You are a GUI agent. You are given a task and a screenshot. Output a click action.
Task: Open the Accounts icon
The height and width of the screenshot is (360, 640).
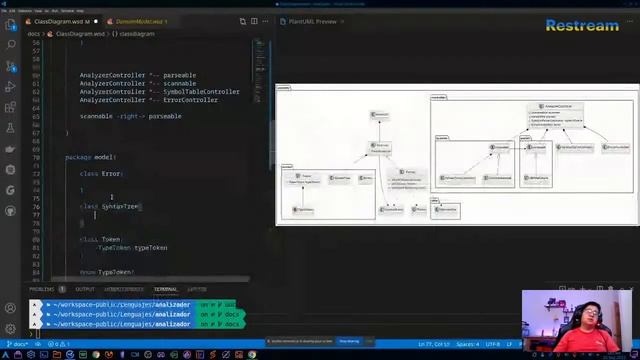click(11, 308)
